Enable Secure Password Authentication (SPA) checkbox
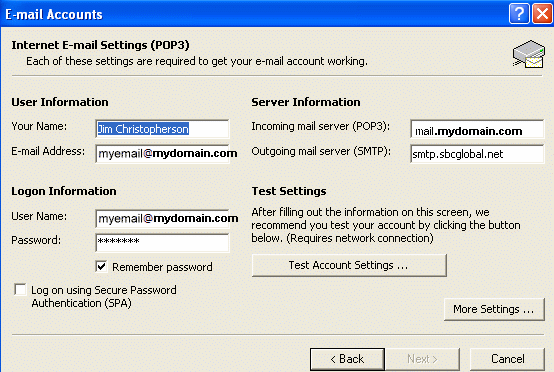The image size is (554, 372). [x=20, y=289]
